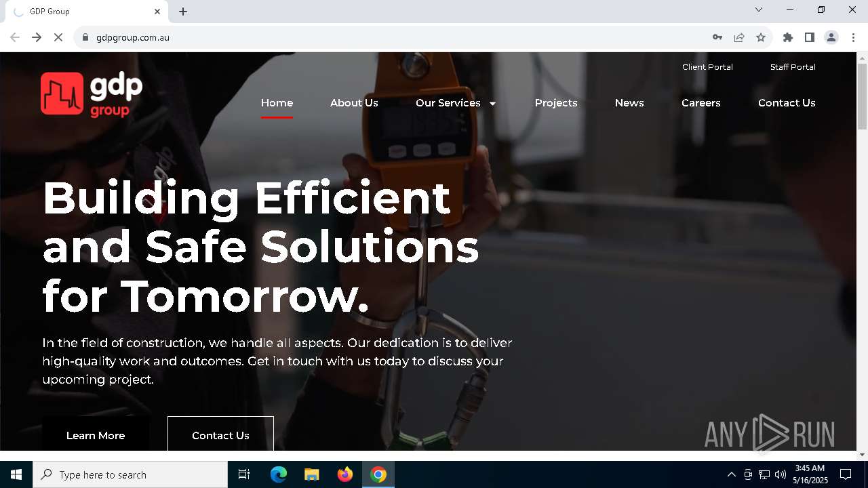Viewport: 868px width, 488px height.
Task: Select the GDP Group browser tab
Action: (x=86, y=12)
